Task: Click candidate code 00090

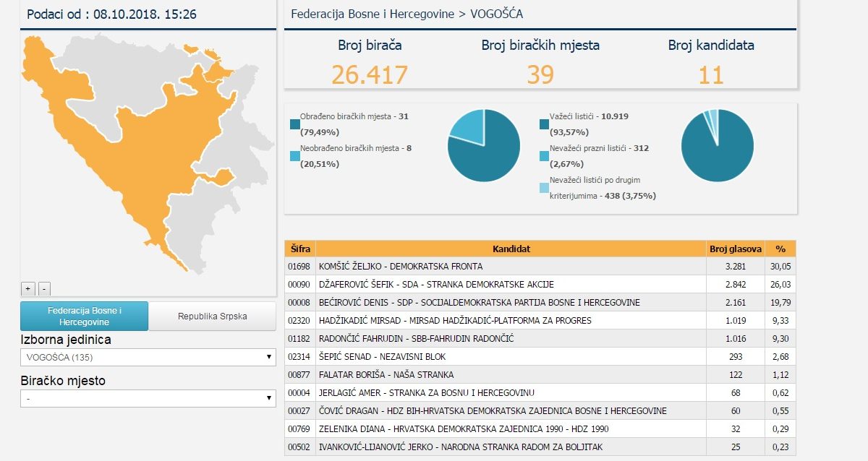Action: tap(298, 285)
